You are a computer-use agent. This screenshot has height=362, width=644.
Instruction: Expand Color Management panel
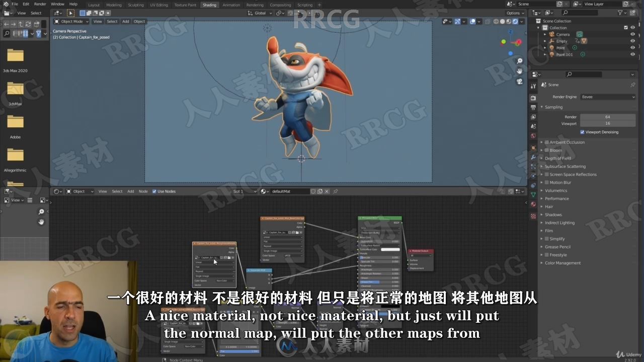(x=562, y=263)
